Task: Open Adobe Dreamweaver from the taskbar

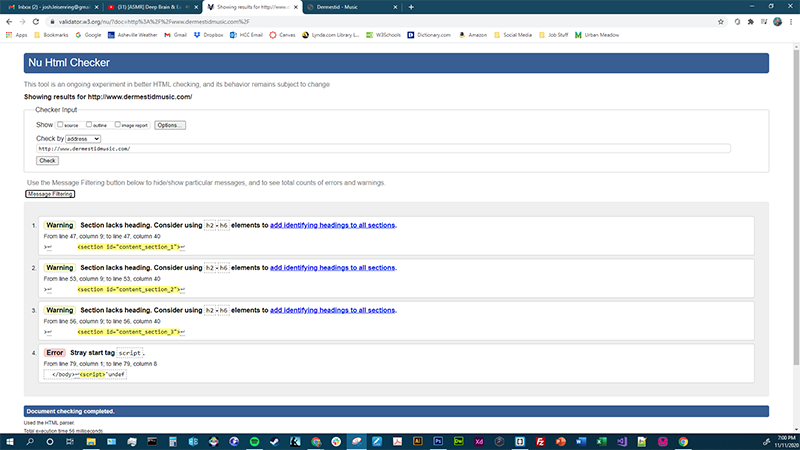Action: pos(458,442)
